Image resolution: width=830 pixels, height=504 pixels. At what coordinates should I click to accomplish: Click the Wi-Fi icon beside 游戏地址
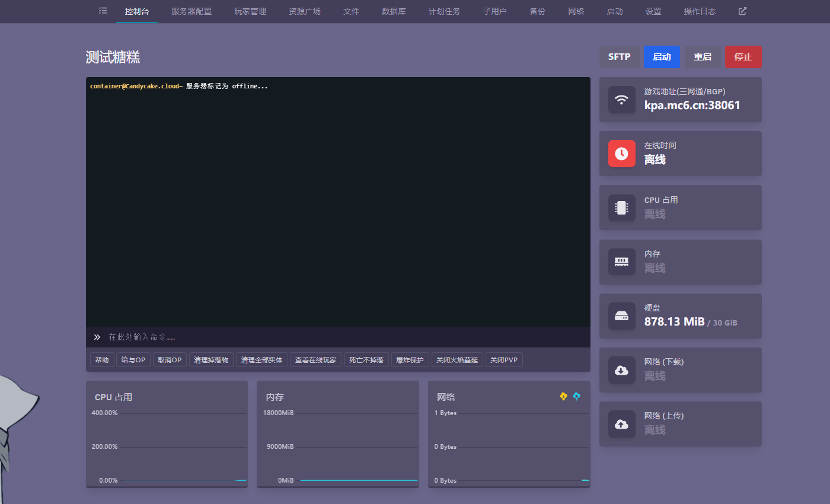[621, 100]
